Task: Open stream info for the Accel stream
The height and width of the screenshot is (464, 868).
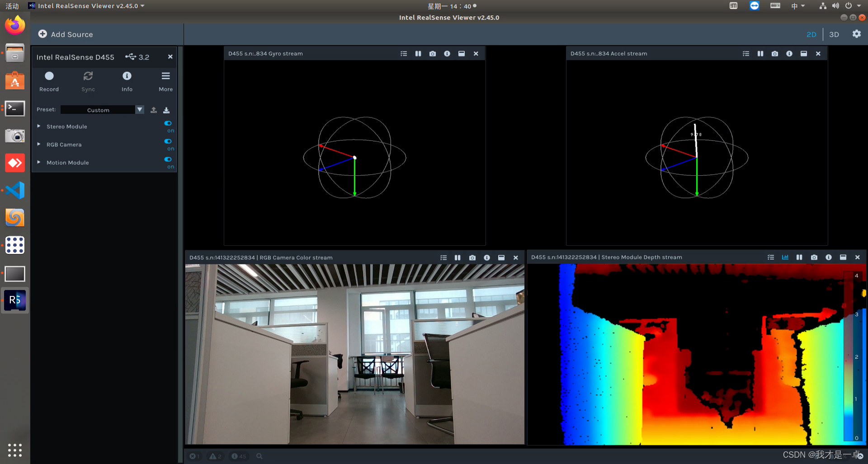Action: [789, 53]
